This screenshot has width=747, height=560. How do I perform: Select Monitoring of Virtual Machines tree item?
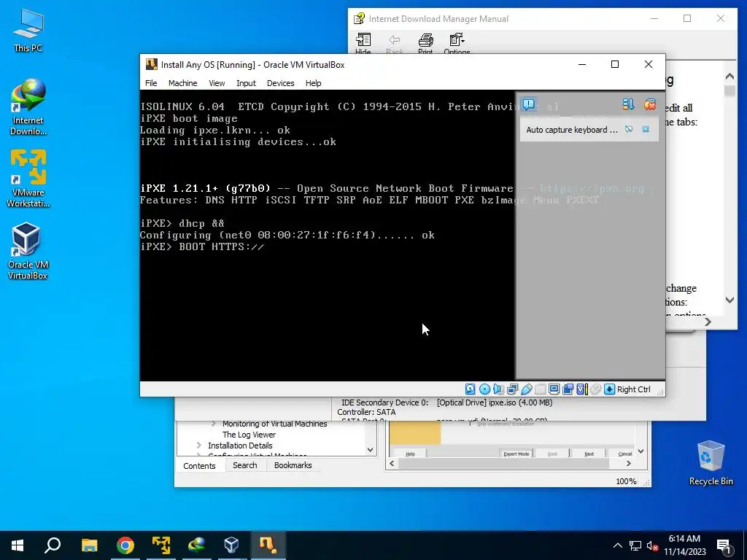pyautogui.click(x=274, y=424)
